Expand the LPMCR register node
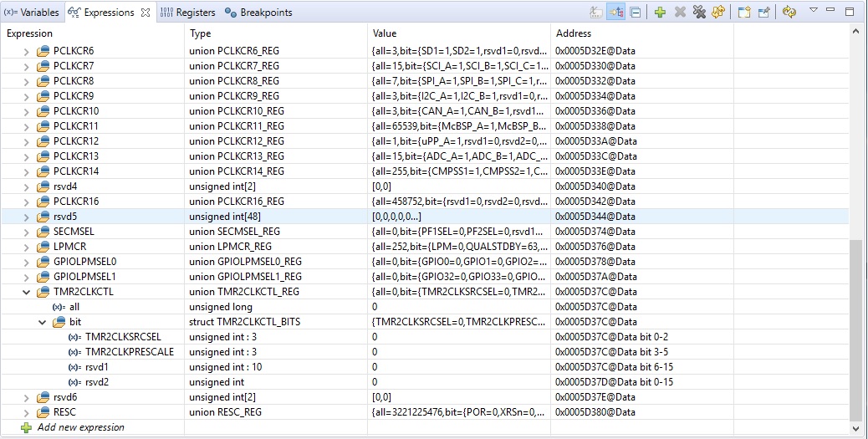868x439 pixels. coord(26,247)
